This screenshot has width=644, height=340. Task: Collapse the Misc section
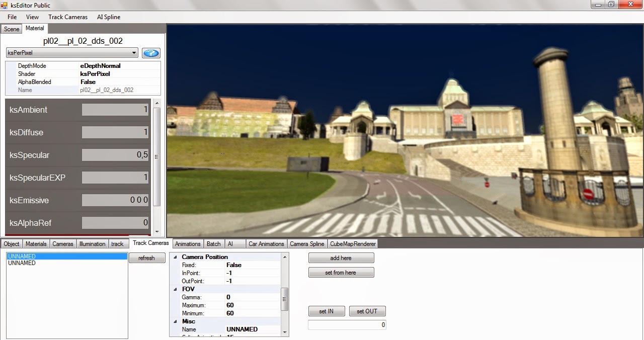[x=176, y=321]
